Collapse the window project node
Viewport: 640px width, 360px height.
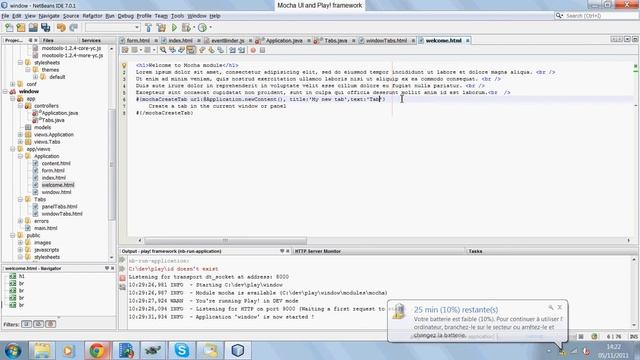(6, 91)
